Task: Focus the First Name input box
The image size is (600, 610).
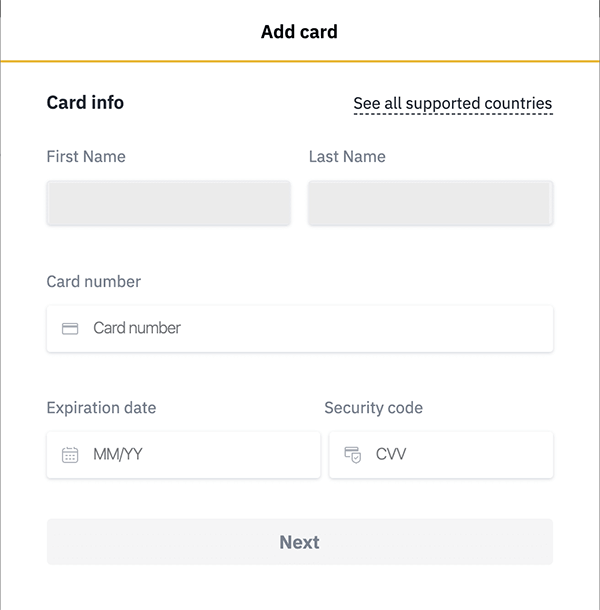Action: coord(168,203)
